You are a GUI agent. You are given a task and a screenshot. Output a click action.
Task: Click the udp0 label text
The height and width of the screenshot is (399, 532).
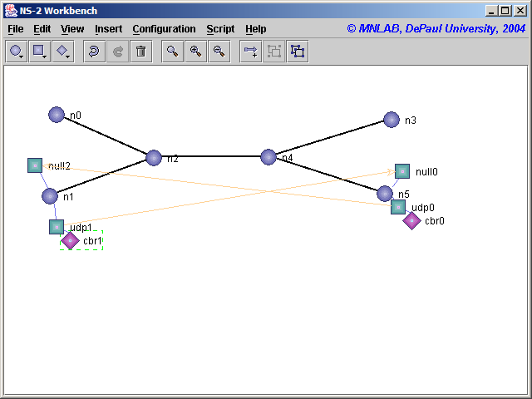pyautogui.click(x=423, y=208)
